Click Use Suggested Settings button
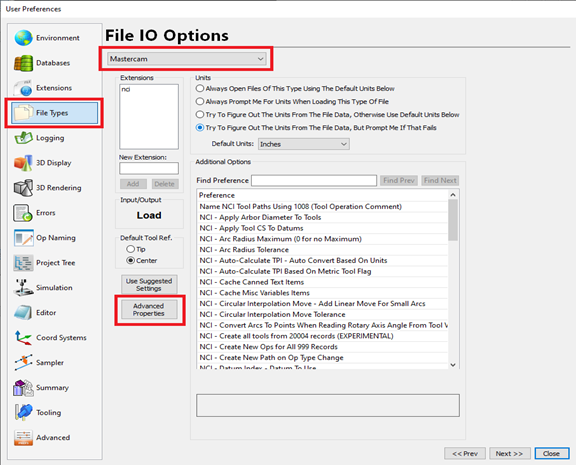 point(149,285)
